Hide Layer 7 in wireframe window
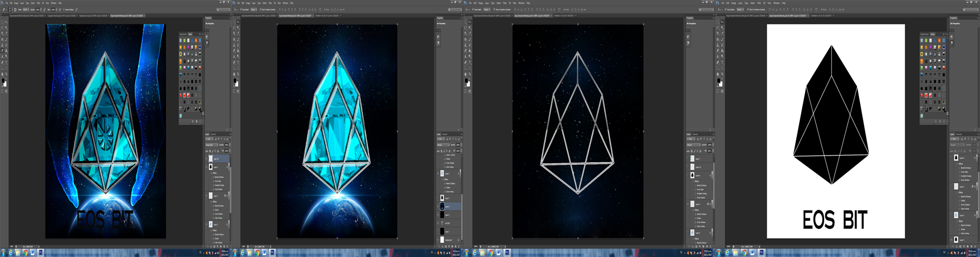 (688, 159)
